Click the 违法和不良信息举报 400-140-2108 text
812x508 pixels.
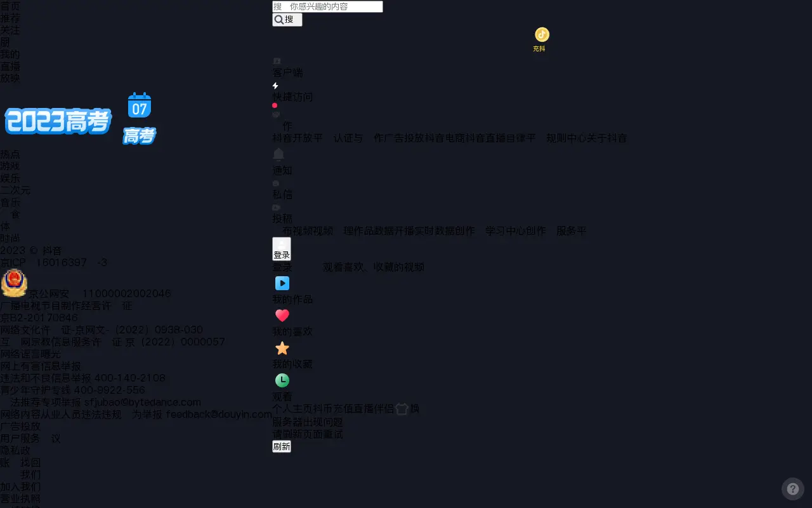coord(83,378)
